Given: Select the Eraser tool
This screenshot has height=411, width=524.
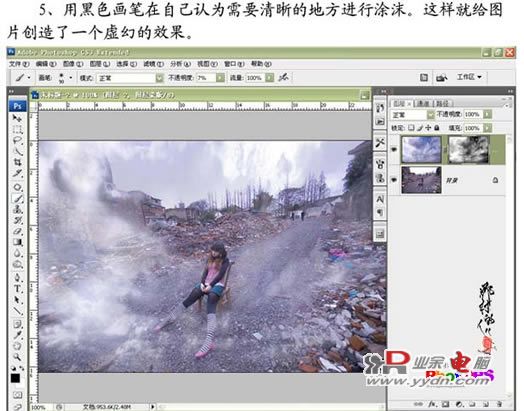Looking at the screenshot, I should (x=17, y=231).
